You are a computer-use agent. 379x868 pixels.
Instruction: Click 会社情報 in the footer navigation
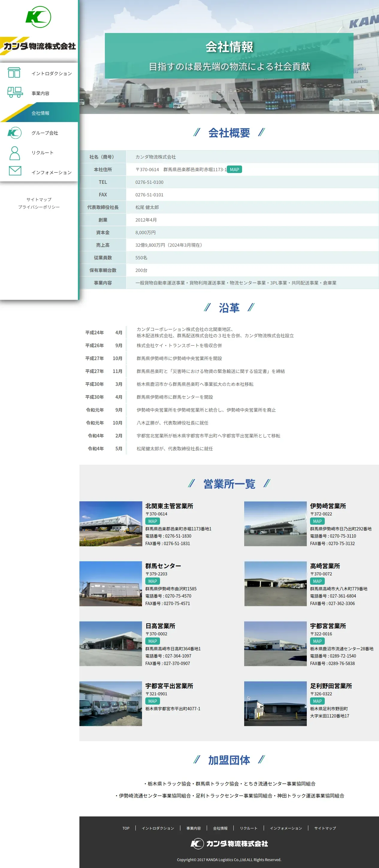[x=220, y=828]
